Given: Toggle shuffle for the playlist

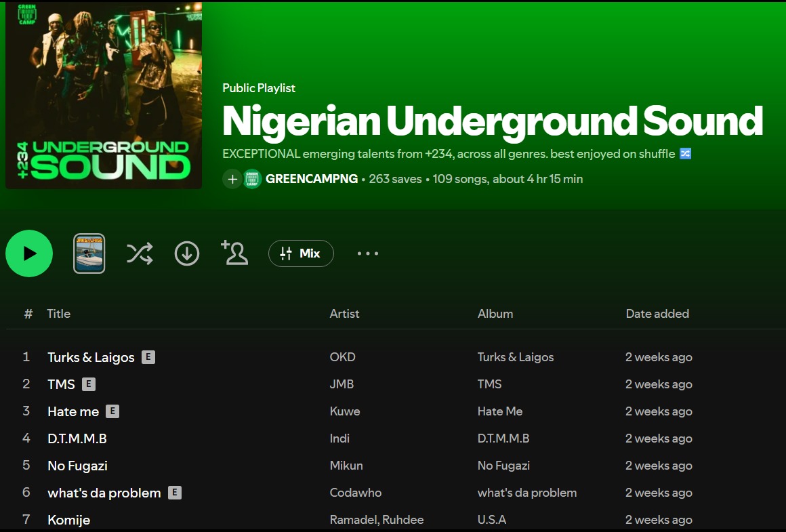Looking at the screenshot, I should [140, 253].
